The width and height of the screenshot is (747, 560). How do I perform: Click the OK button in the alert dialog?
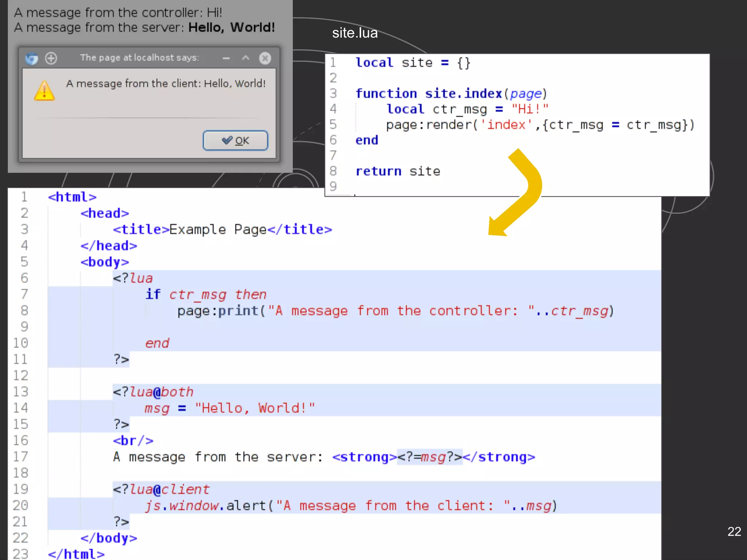(x=235, y=140)
